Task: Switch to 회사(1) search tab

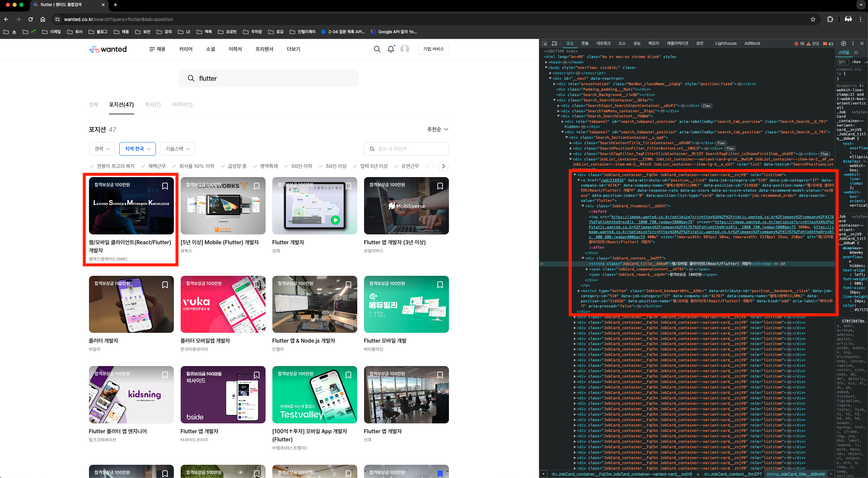Action: tap(153, 104)
